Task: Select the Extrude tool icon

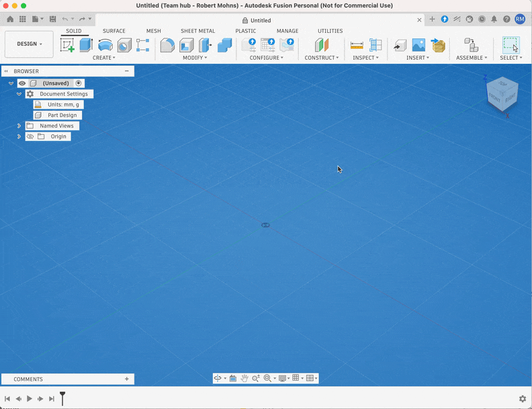Action: 86,45
